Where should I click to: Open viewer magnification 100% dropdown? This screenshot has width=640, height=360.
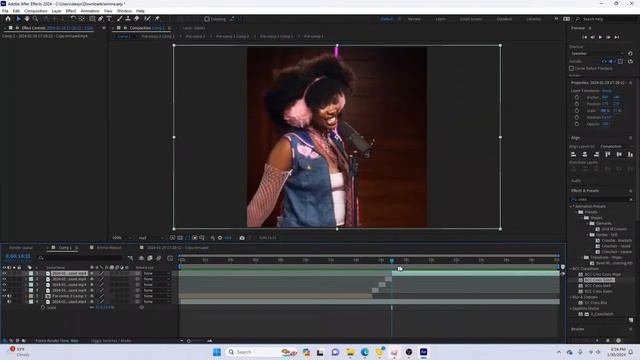tap(122, 238)
